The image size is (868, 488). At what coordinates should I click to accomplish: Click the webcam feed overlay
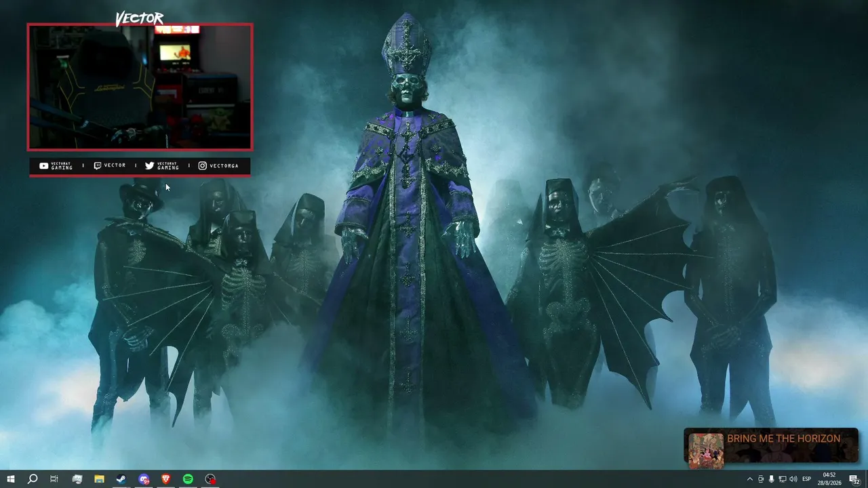coord(140,87)
